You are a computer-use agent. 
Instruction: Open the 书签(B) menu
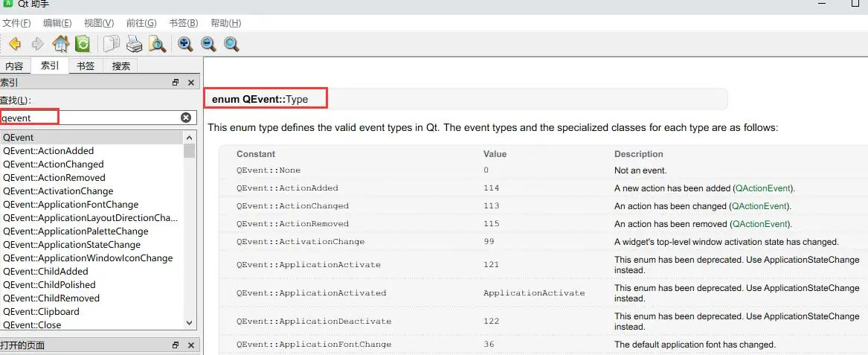(183, 23)
